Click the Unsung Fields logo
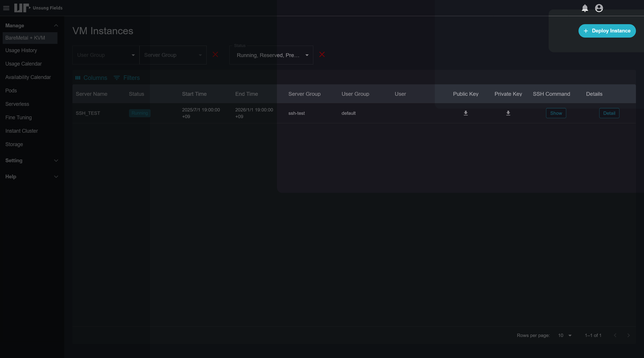The image size is (644, 358). pyautogui.click(x=38, y=8)
